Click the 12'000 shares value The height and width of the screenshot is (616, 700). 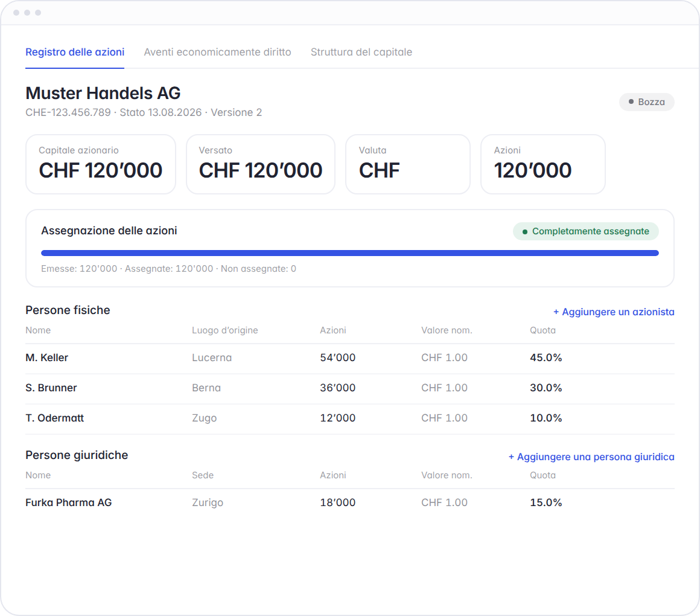[338, 418]
